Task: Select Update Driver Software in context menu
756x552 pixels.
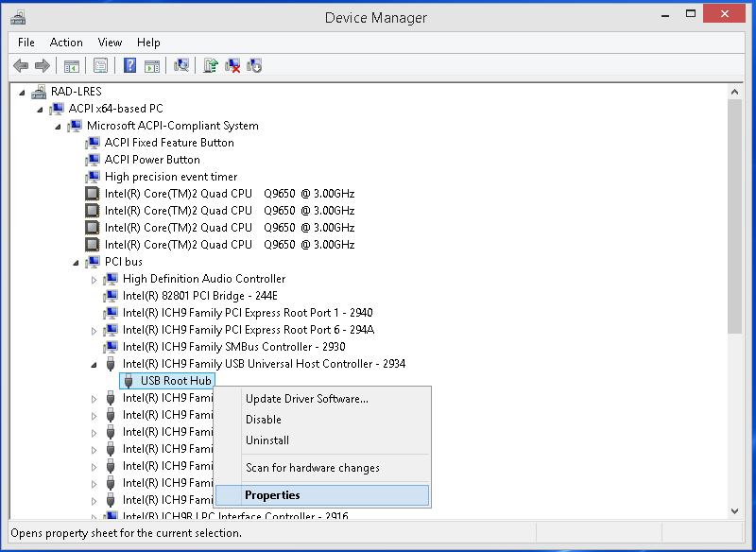Action: pyautogui.click(x=306, y=399)
